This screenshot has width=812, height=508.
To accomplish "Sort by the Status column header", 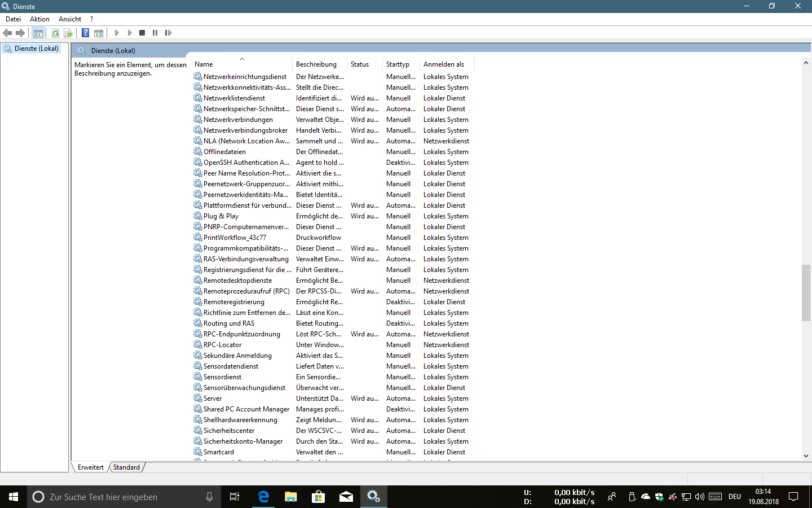I will (365, 64).
